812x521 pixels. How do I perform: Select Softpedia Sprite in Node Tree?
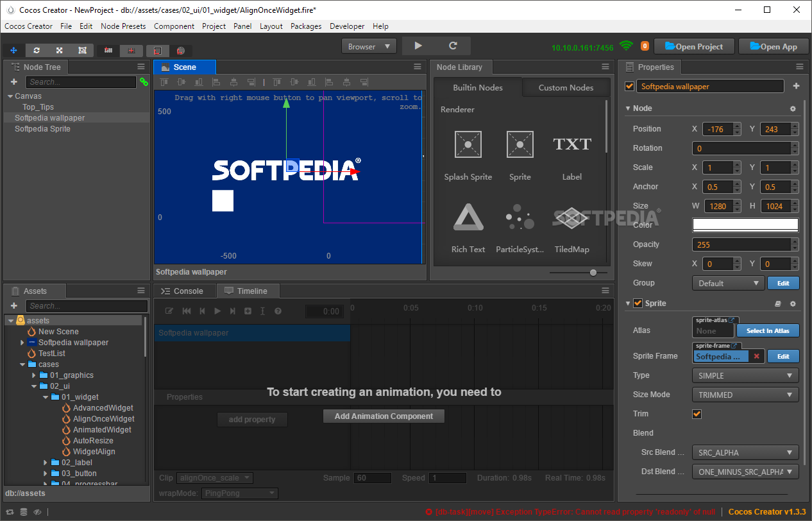pos(42,129)
